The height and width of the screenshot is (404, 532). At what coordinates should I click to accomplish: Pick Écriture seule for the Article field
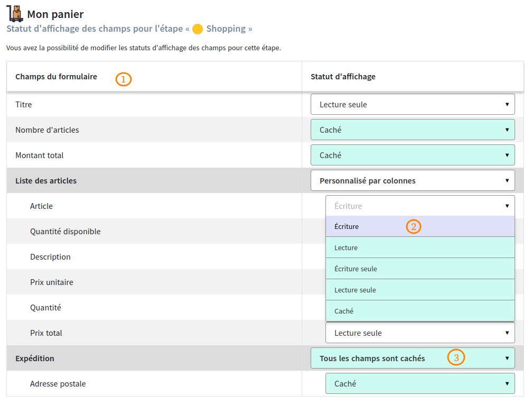370,268
